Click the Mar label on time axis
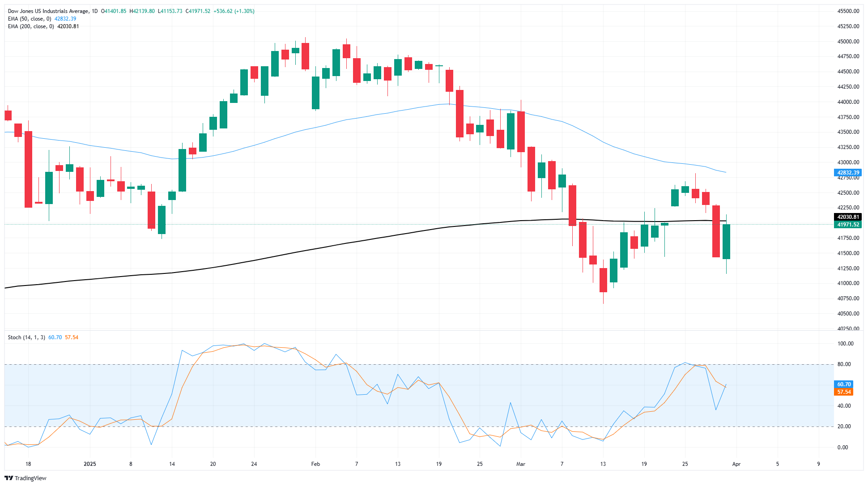This screenshot has height=486, width=868. [520, 464]
